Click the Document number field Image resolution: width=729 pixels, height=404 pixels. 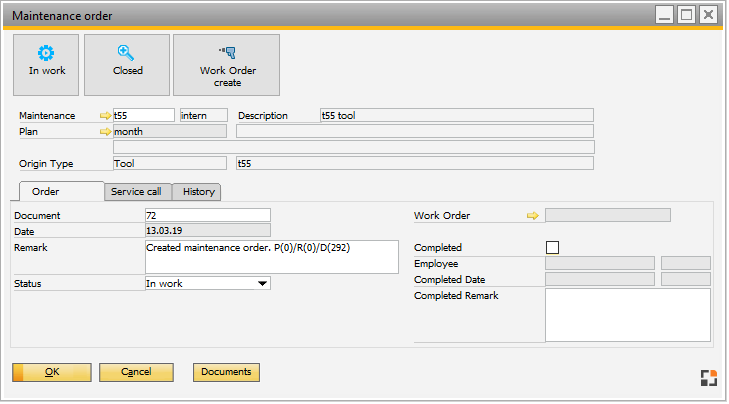207,215
